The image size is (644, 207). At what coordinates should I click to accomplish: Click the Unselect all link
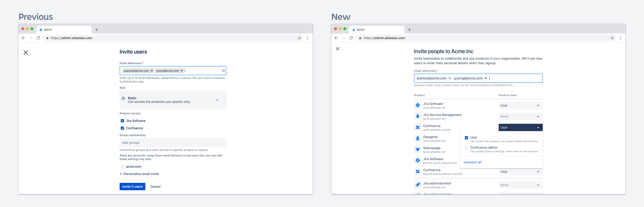point(472,162)
